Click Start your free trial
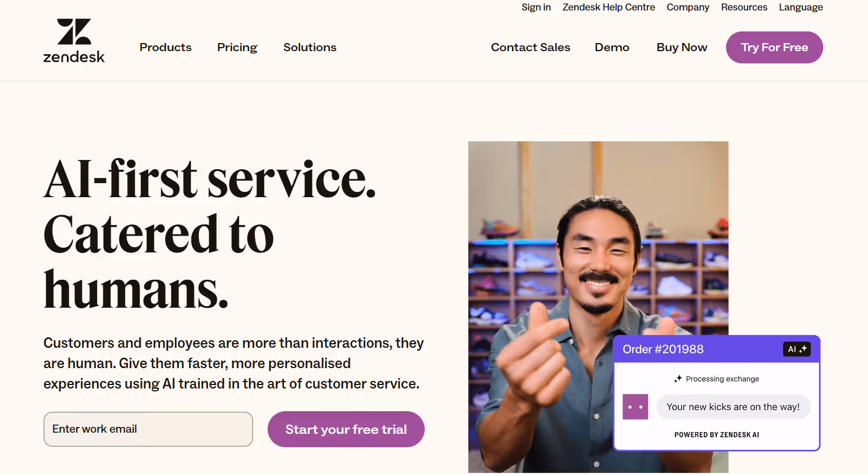The width and height of the screenshot is (868, 474). click(346, 429)
